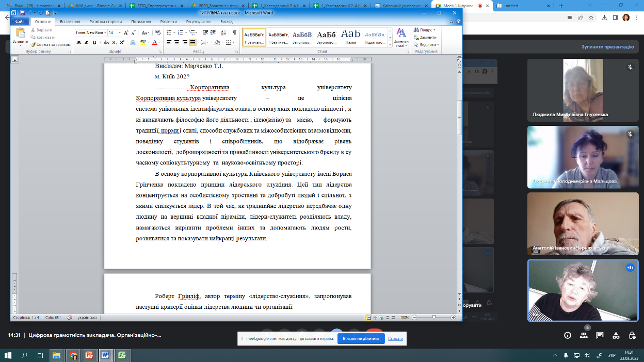Click the Більше не ділитися button
Image resolution: width=644 pixels, height=362 pixels.
click(358, 339)
